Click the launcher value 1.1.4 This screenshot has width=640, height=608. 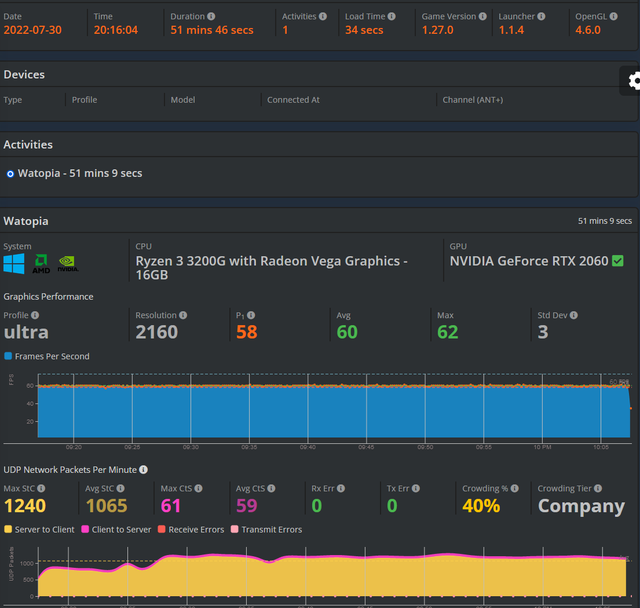click(x=511, y=30)
